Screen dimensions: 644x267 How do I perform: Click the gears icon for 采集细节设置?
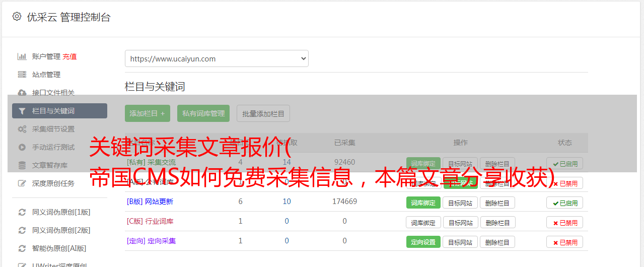22,129
